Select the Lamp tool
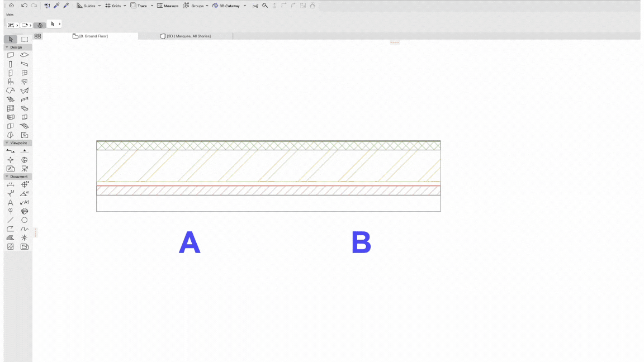Image resolution: width=644 pixels, height=362 pixels. [x=25, y=82]
